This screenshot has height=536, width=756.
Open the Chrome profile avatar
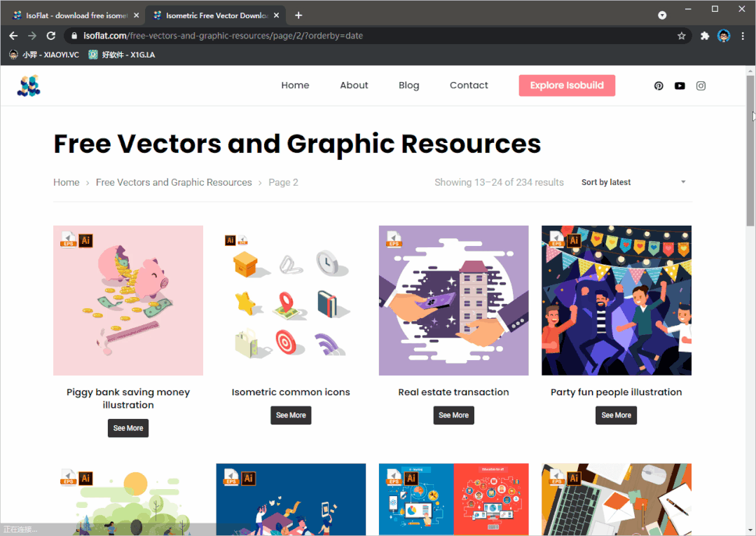coord(724,36)
